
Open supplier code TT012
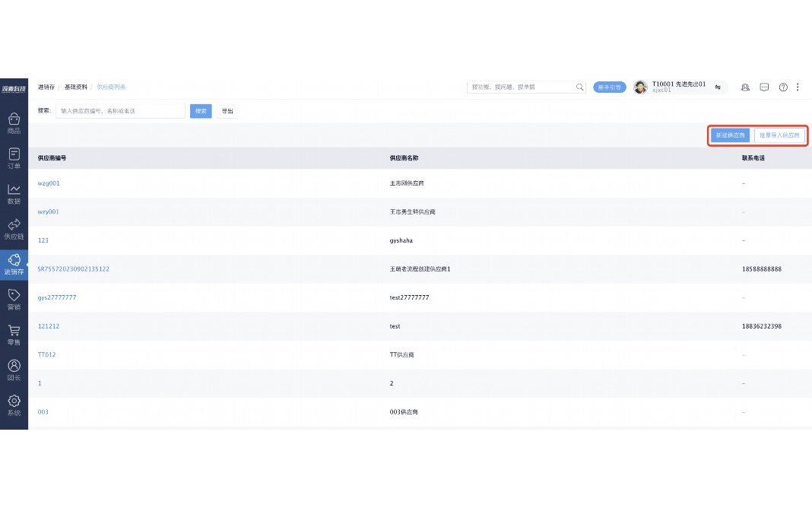(46, 354)
